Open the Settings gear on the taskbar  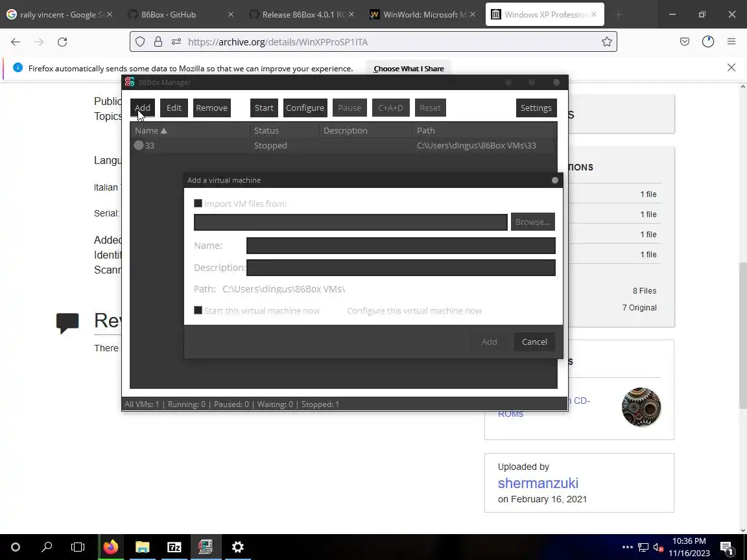click(238, 547)
